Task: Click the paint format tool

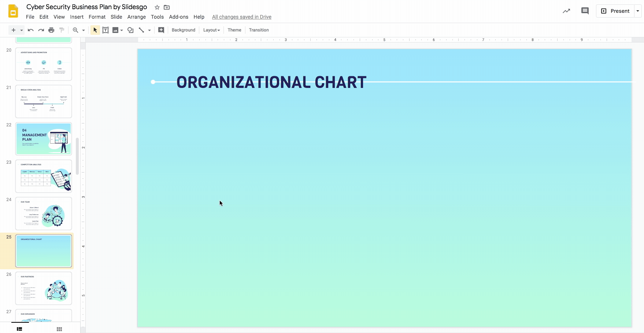Action: click(62, 30)
